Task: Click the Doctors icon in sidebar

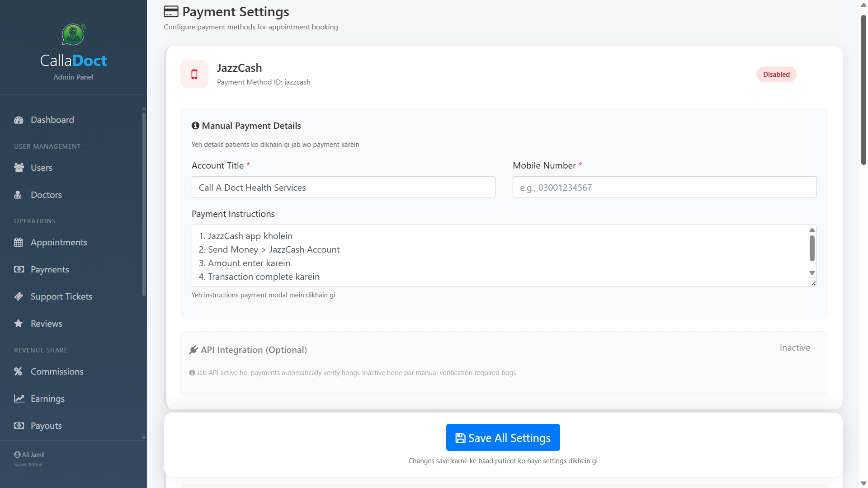Action: (x=18, y=195)
